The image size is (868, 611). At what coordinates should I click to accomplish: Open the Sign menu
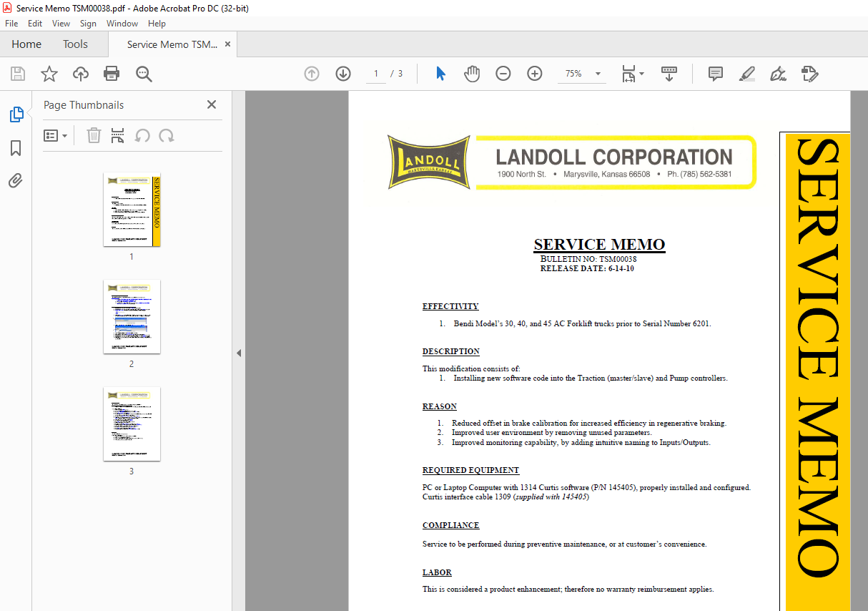(88, 24)
